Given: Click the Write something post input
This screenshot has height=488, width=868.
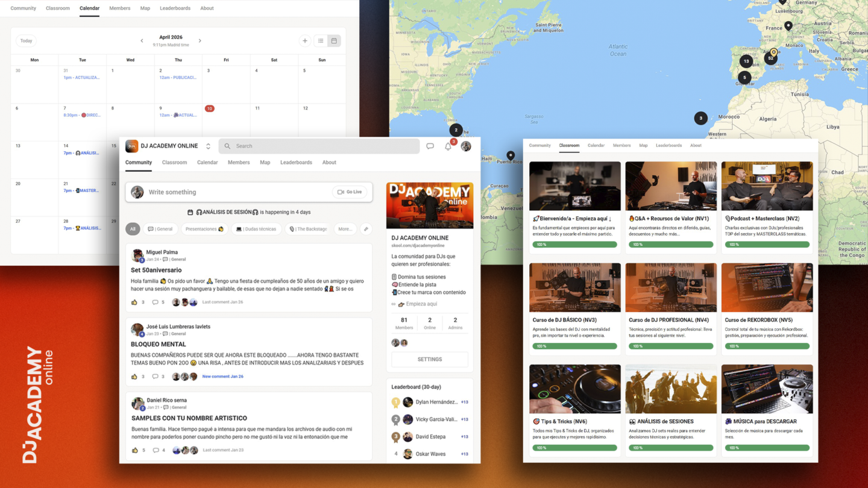Looking at the screenshot, I should (x=249, y=192).
